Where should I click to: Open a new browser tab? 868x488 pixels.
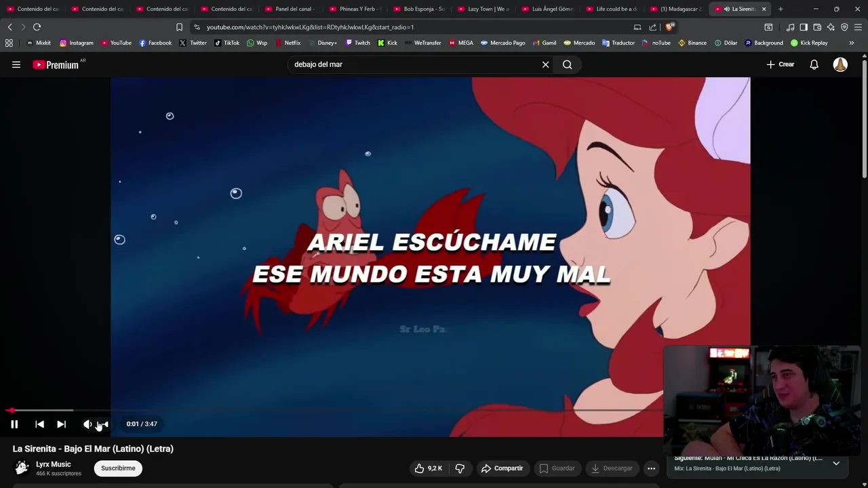pyautogui.click(x=781, y=9)
